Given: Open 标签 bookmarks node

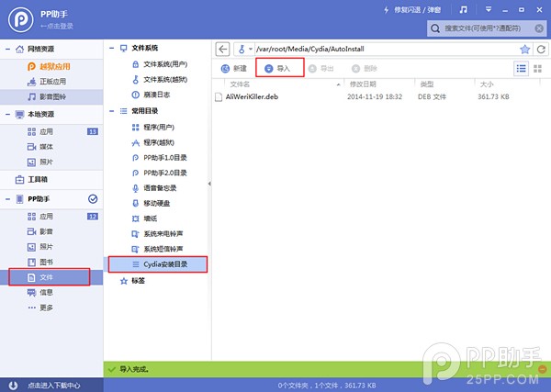Looking at the screenshot, I should (x=132, y=281).
